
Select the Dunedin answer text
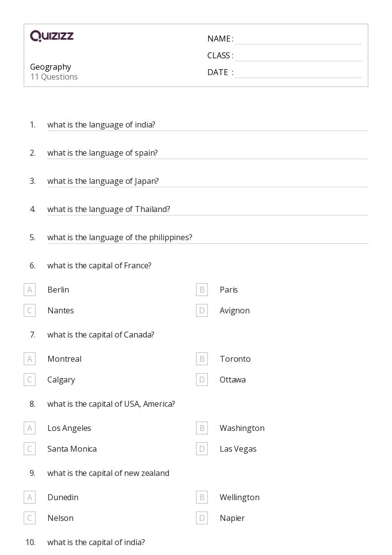click(63, 497)
